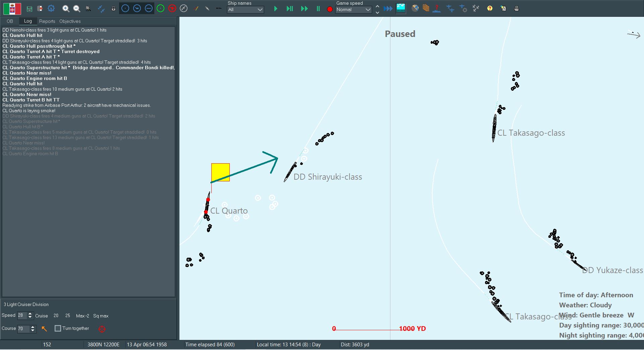Click the Course value input field
Image resolution: width=644 pixels, height=350 pixels.
click(23, 329)
